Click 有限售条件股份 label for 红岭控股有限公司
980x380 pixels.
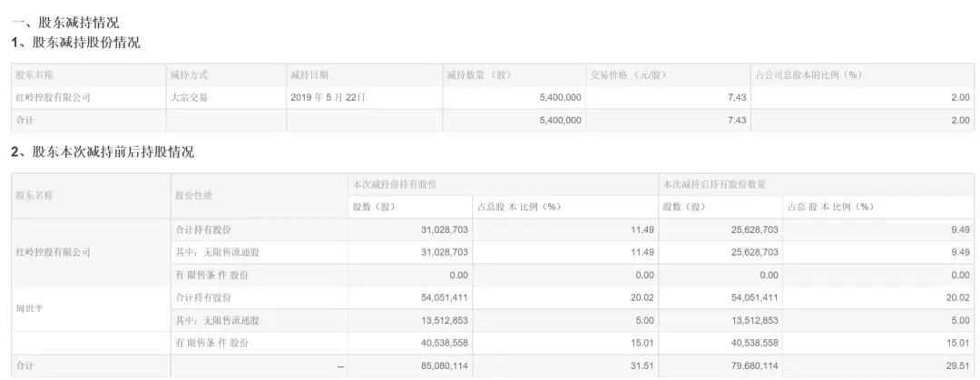click(211, 275)
